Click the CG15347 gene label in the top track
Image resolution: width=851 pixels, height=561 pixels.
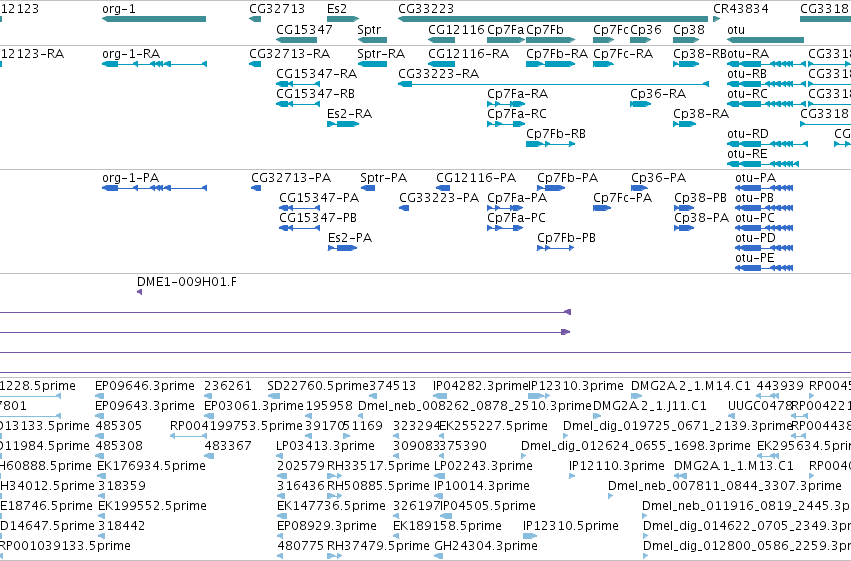pos(304,29)
